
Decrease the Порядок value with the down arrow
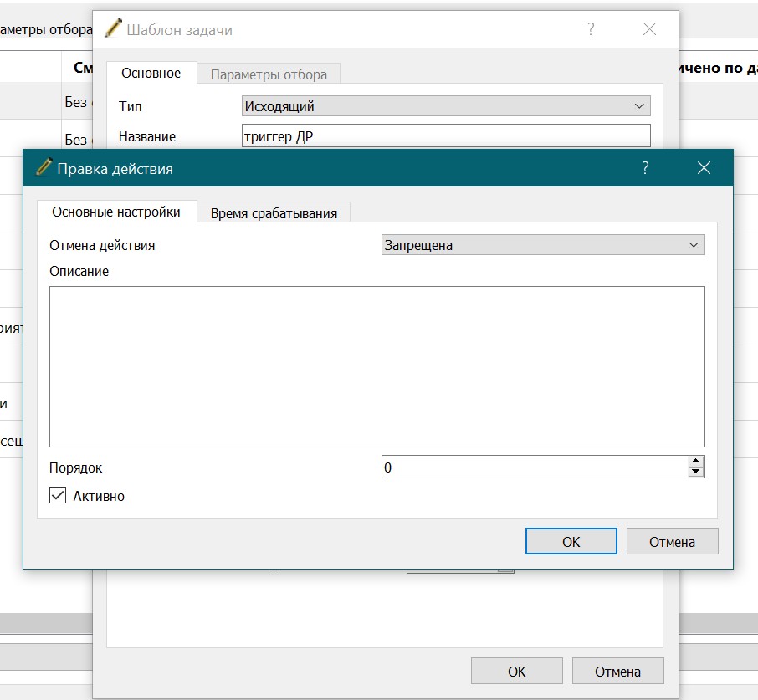(695, 472)
